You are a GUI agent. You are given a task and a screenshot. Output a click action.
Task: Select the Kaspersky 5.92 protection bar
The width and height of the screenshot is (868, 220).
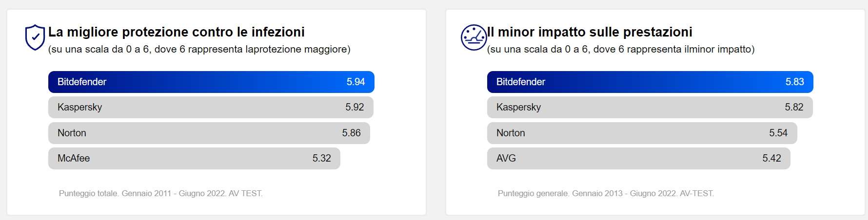coord(211,107)
